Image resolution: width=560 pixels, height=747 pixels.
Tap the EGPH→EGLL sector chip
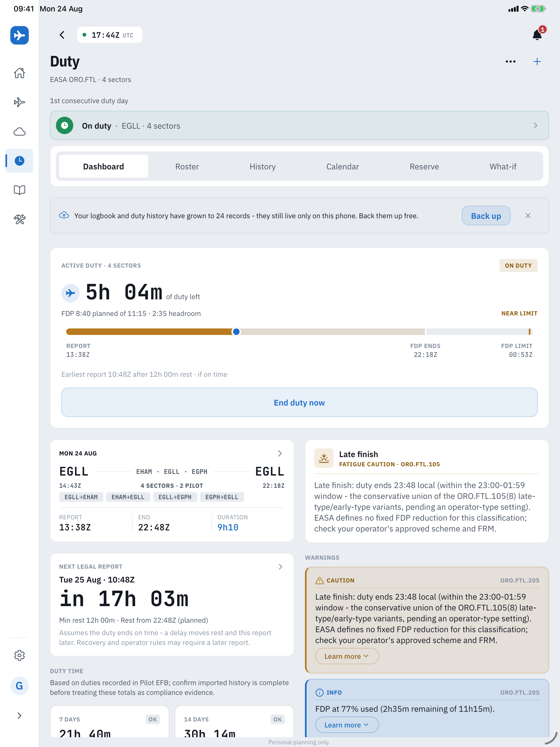(222, 497)
